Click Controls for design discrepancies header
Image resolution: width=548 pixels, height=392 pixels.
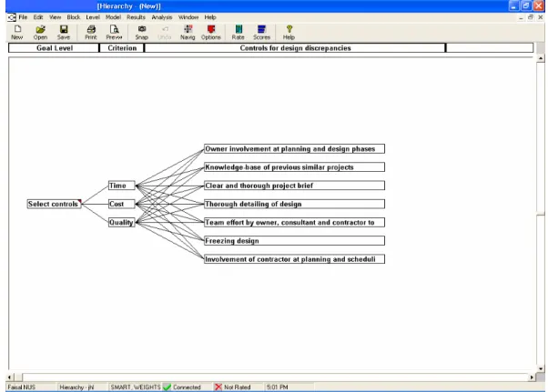295,48
